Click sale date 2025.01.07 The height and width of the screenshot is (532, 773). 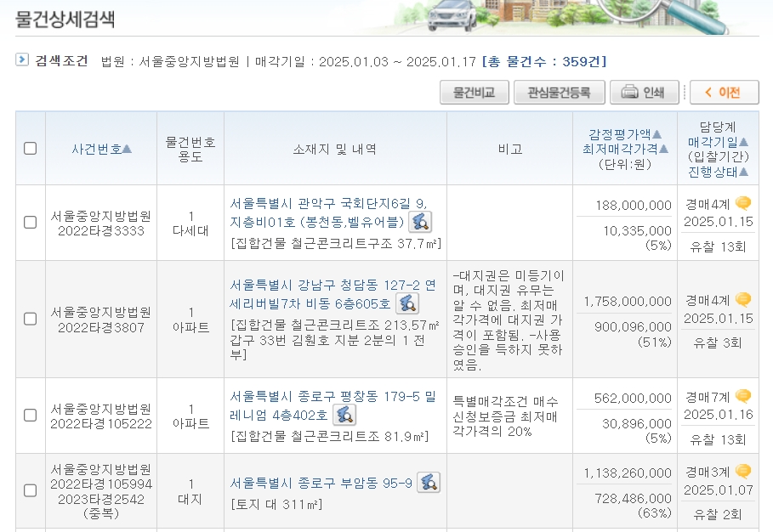[x=719, y=490]
